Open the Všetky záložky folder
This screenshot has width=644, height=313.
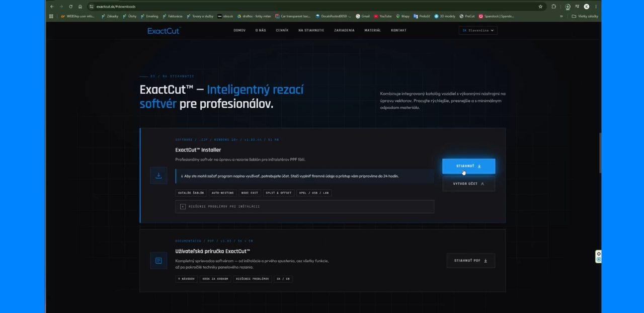(585, 16)
